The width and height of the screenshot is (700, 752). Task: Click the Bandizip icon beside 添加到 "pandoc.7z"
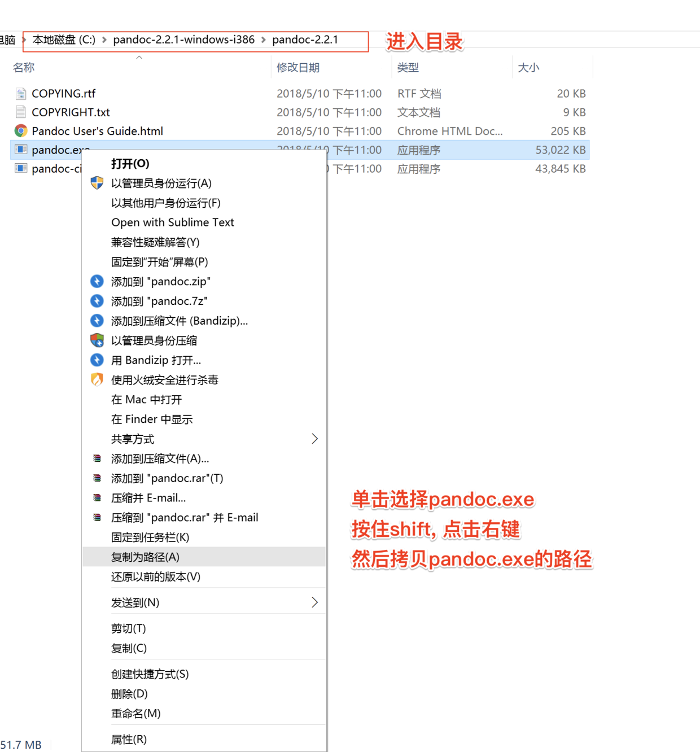(97, 301)
